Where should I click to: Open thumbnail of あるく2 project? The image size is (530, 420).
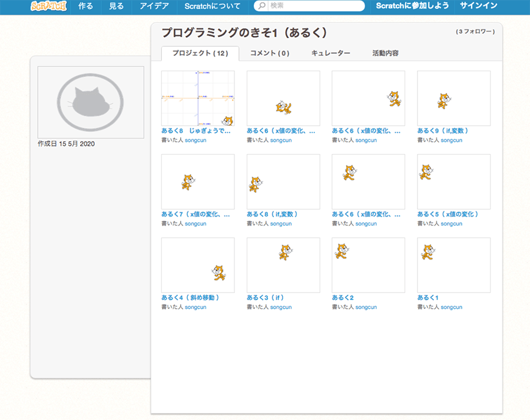pos(369,265)
